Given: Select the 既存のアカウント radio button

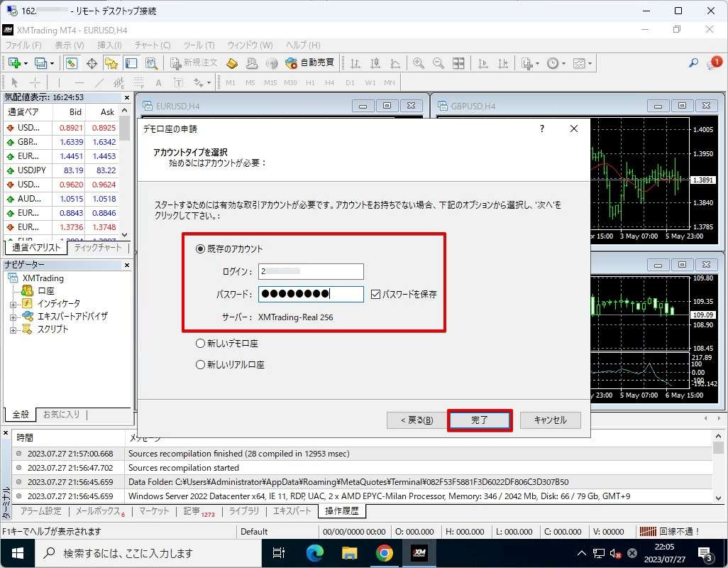Looking at the screenshot, I should (200, 249).
